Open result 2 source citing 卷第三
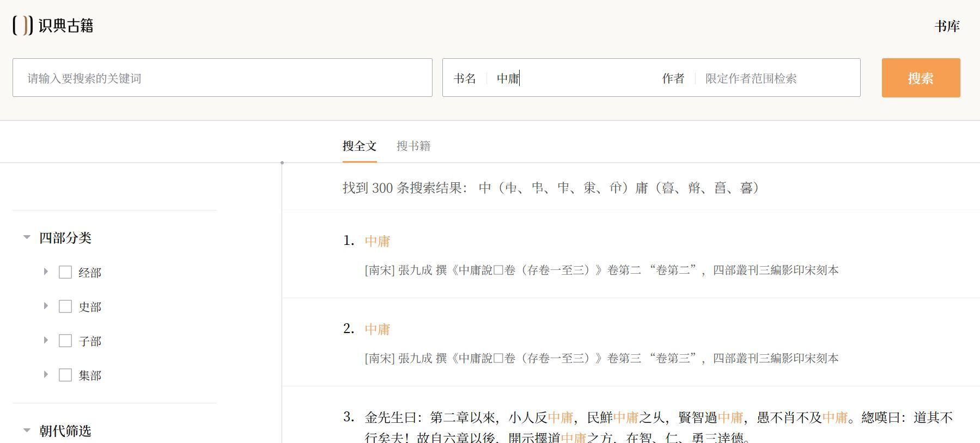The height and width of the screenshot is (443, 980). [601, 358]
